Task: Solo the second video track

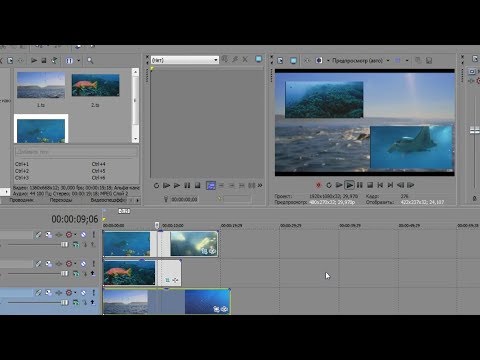Action: [94, 264]
